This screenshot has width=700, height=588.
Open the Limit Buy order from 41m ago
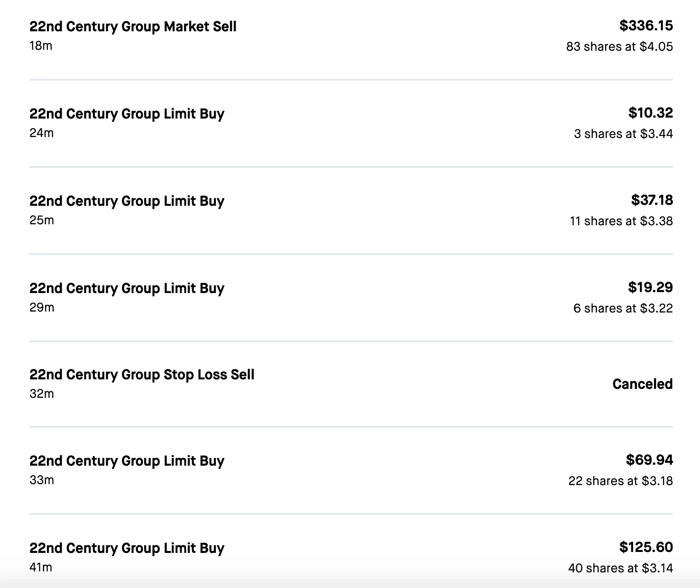pyautogui.click(x=127, y=548)
